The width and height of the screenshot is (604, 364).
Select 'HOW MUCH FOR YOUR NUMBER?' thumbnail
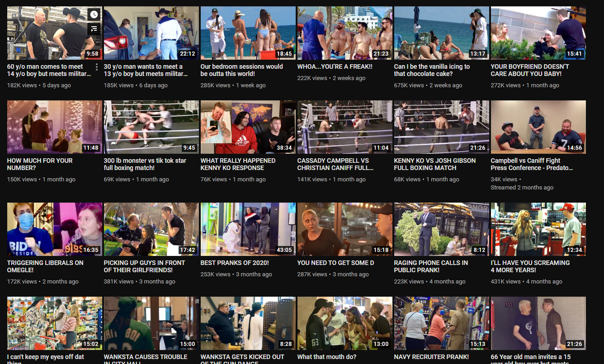[54, 127]
